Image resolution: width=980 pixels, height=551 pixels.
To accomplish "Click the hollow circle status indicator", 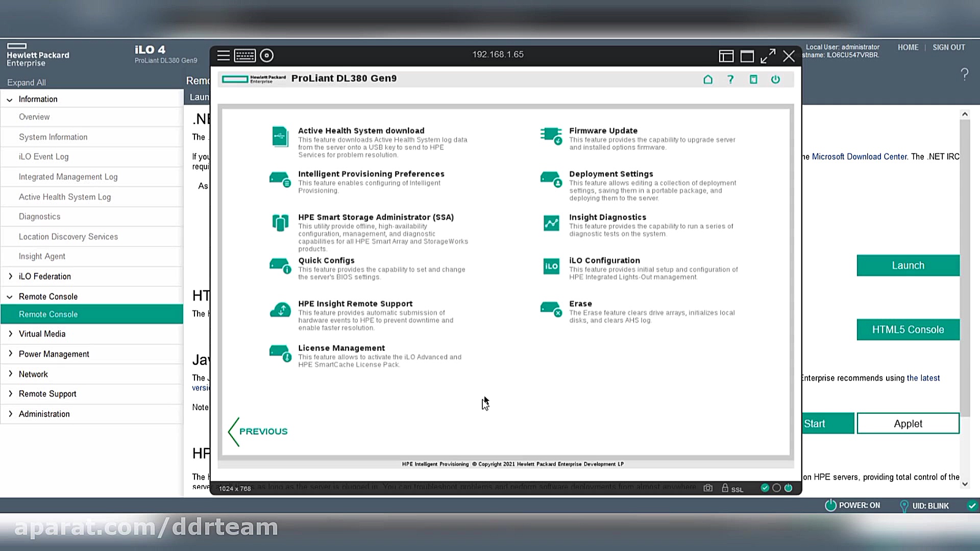I will [x=776, y=488].
